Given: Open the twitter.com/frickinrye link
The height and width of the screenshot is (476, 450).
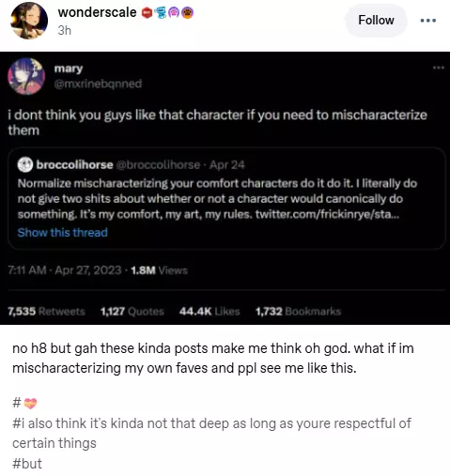Looking at the screenshot, I should coord(327,215).
